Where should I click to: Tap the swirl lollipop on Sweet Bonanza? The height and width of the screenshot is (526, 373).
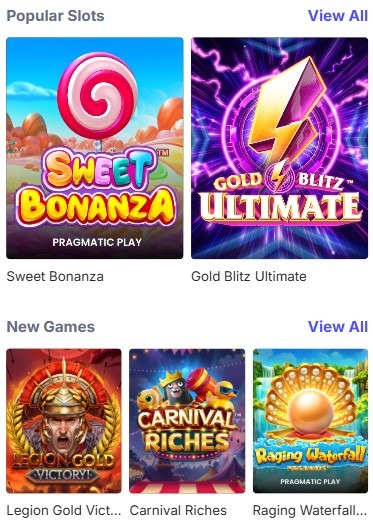(x=97, y=96)
